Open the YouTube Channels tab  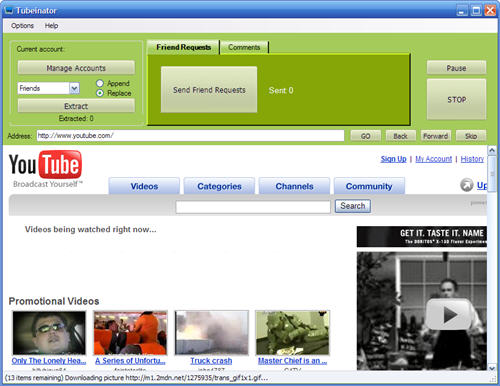294,186
